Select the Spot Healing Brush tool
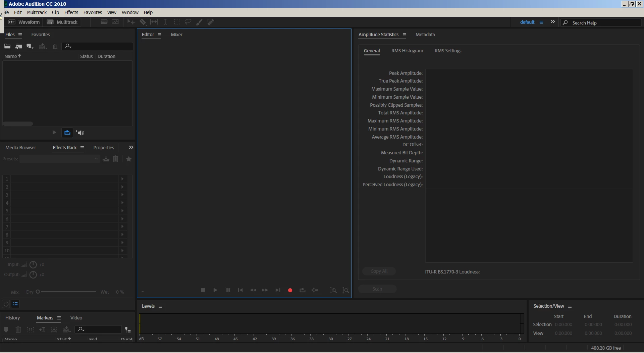The height and width of the screenshot is (353, 644). pyautogui.click(x=211, y=22)
